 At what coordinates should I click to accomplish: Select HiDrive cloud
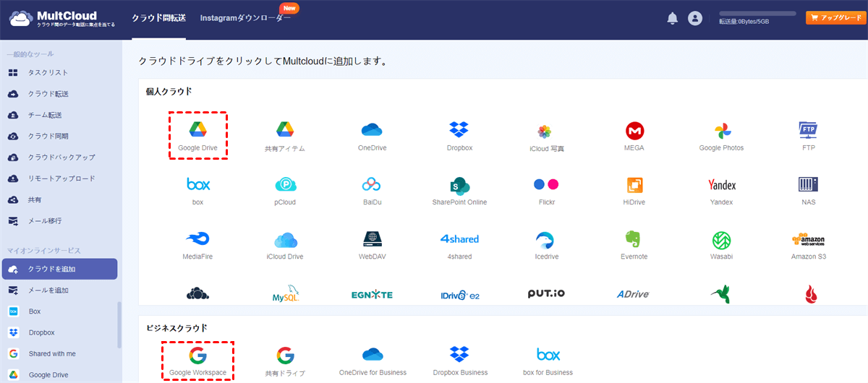click(x=634, y=190)
